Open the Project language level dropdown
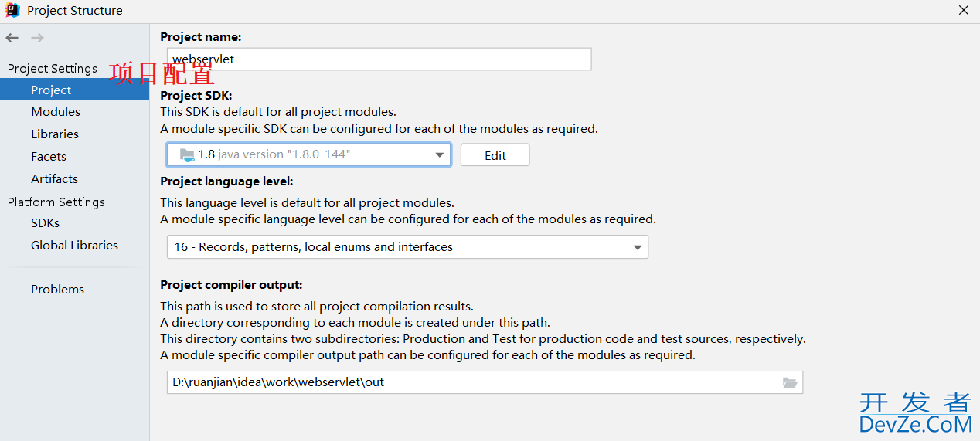 [x=638, y=247]
